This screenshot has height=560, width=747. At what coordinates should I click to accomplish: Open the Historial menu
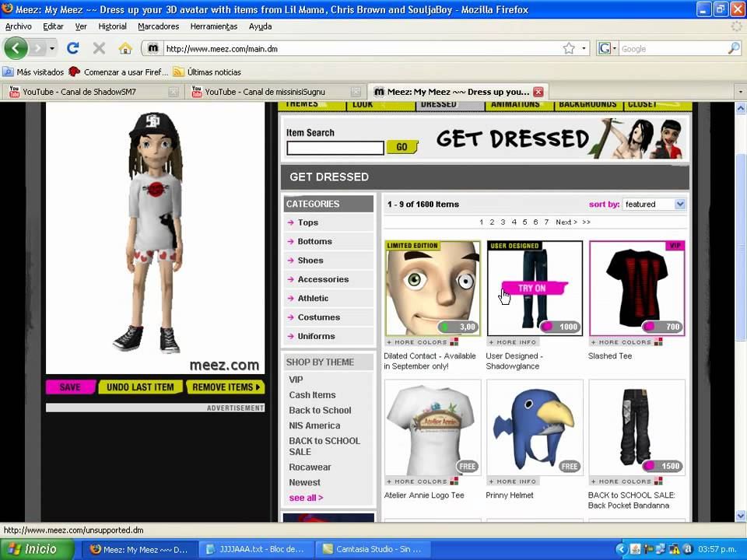point(112,26)
